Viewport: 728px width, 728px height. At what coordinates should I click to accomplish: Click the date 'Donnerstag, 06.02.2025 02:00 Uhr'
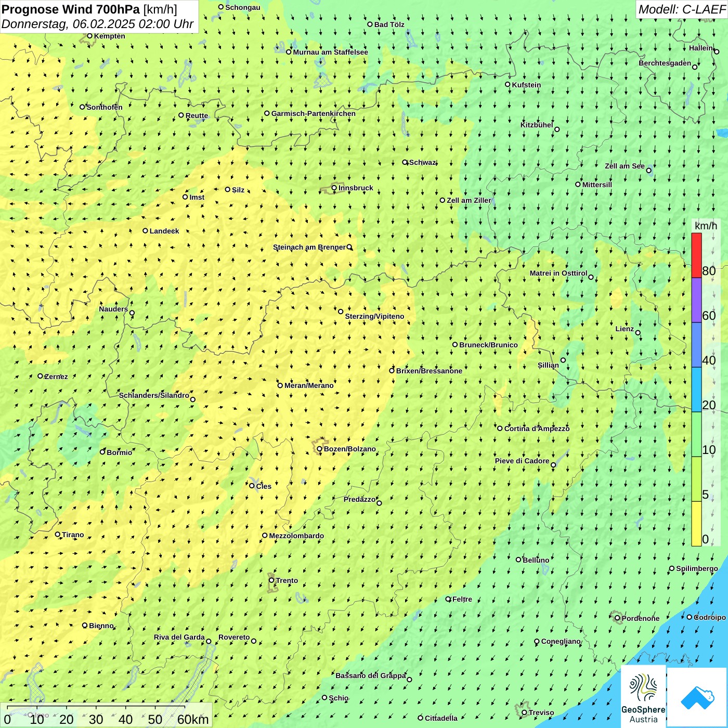[x=98, y=24]
